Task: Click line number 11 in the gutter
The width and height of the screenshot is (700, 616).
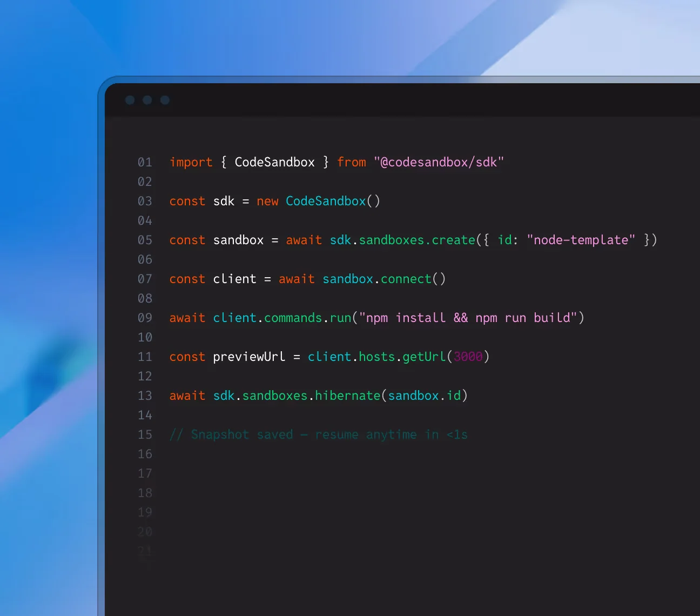Action: 145,357
